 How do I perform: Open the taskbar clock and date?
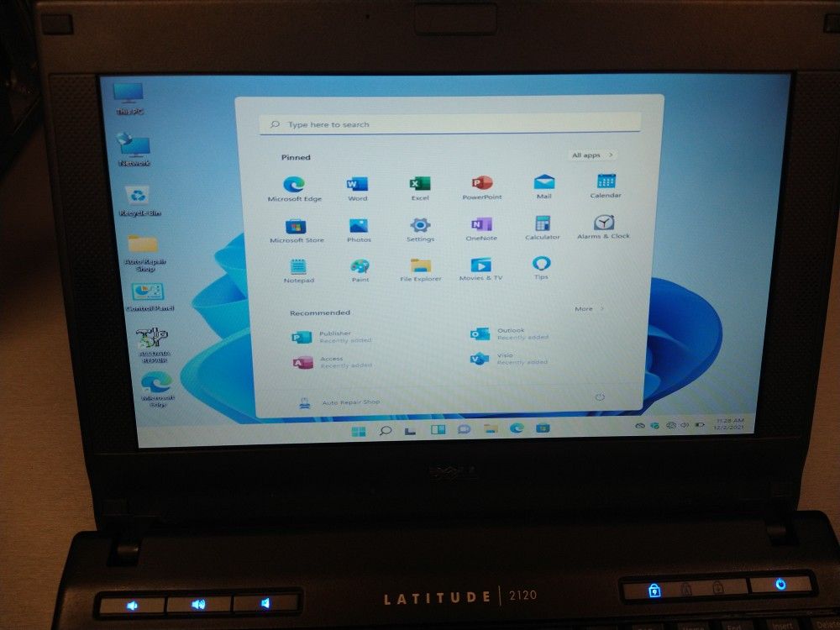tap(729, 423)
